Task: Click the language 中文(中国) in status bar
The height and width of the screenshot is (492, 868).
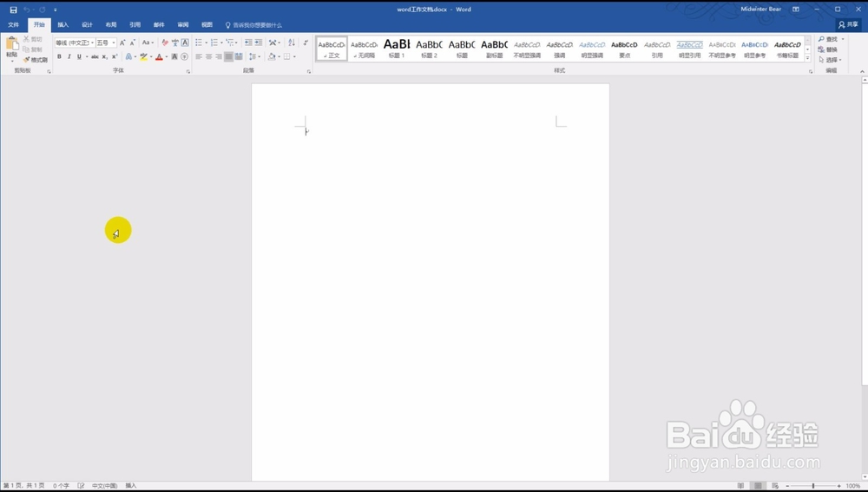Action: [x=105, y=485]
